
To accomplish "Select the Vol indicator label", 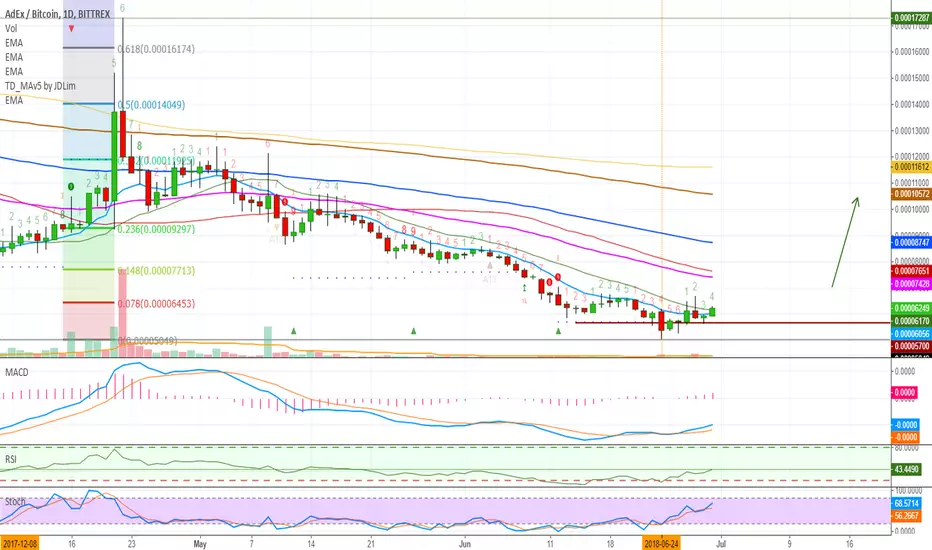I will [x=11, y=29].
